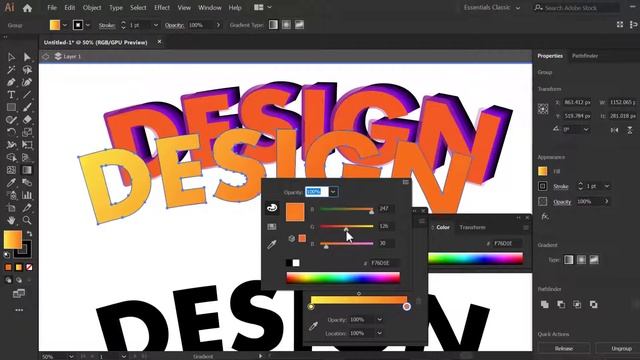This screenshot has height=360, width=640.
Task: Activate the Type tool
Action: point(11,95)
